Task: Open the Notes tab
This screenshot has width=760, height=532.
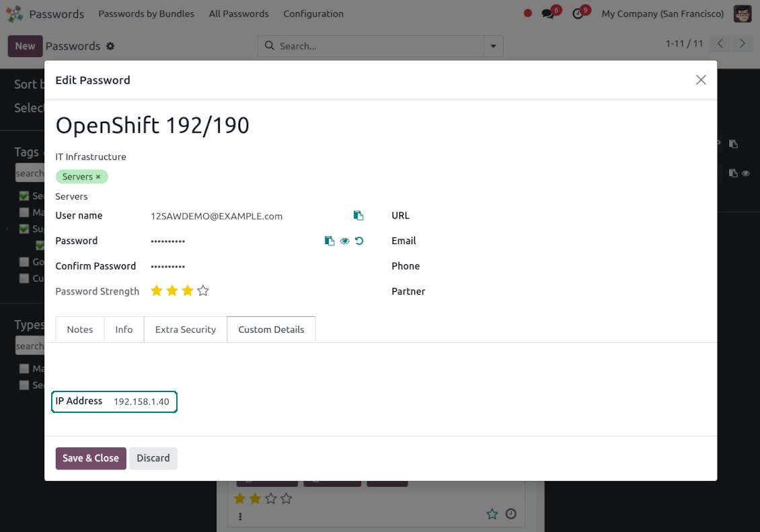Action: pos(80,330)
